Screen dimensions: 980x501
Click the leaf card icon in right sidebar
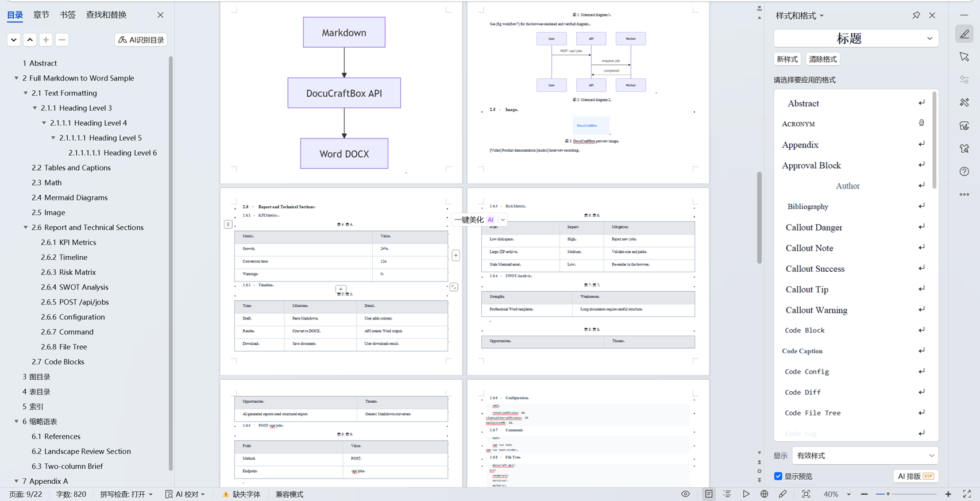[964, 126]
